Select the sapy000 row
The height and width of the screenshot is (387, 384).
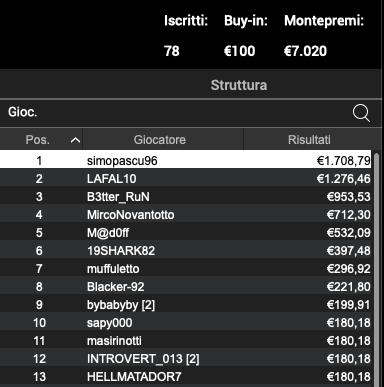click(x=186, y=323)
